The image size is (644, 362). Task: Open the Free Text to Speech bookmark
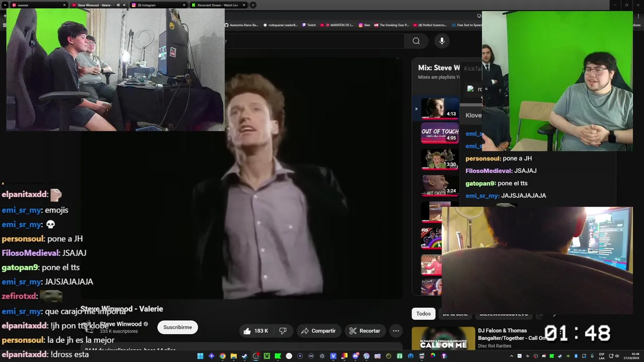[467, 25]
